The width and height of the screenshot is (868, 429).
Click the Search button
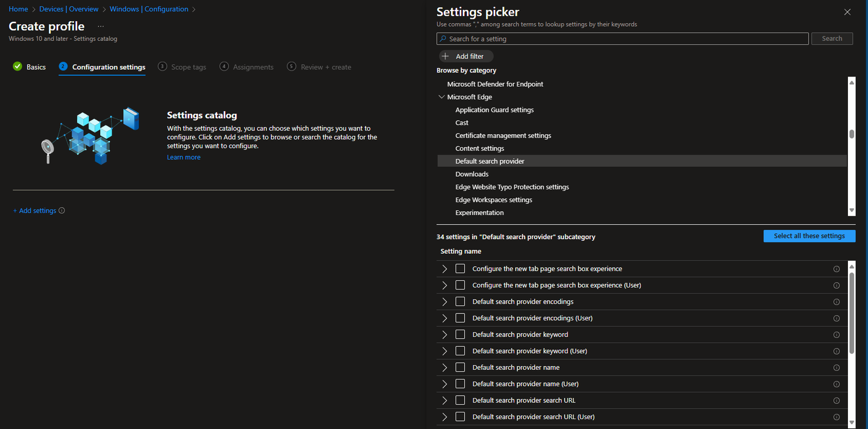(x=832, y=39)
